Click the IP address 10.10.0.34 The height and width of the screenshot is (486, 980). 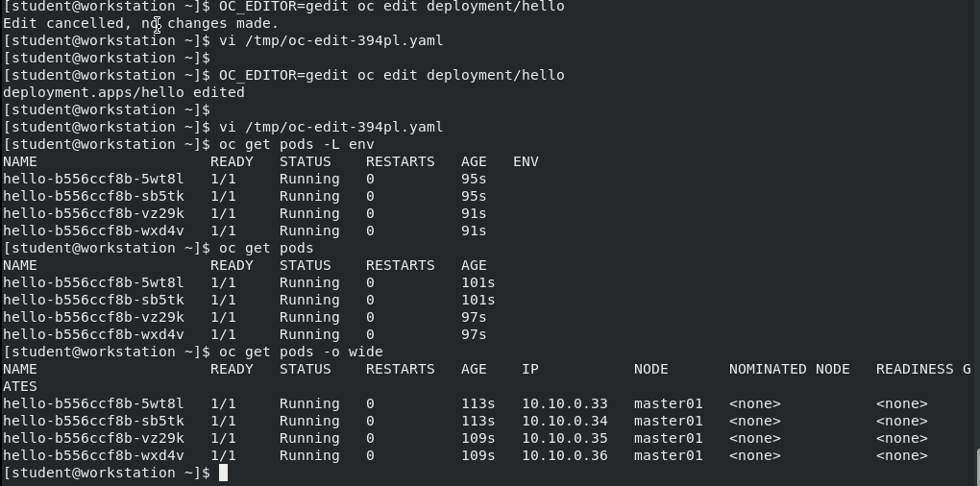(x=564, y=421)
